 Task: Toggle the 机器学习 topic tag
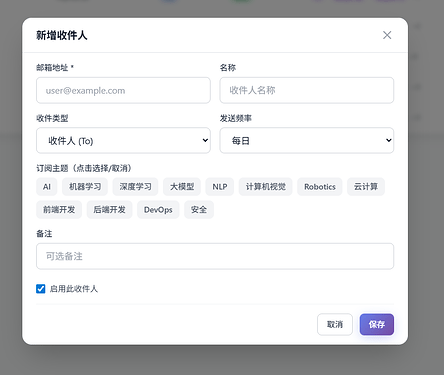pos(85,187)
